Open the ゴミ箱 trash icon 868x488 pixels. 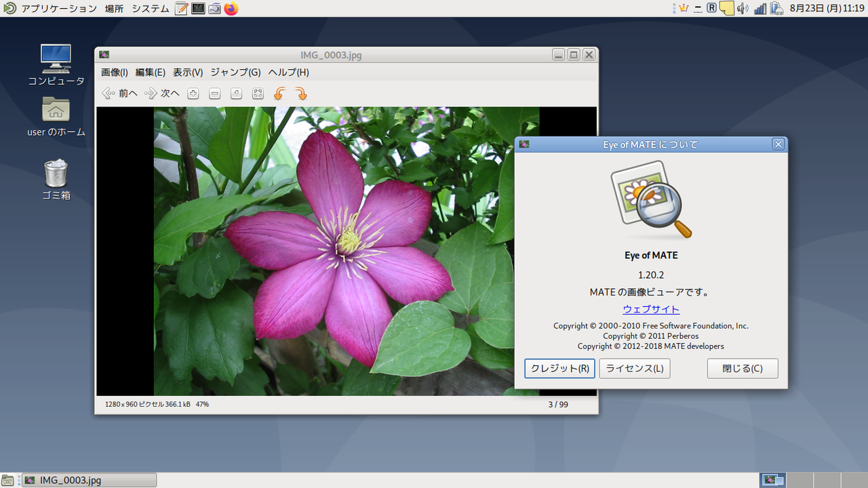coord(56,180)
